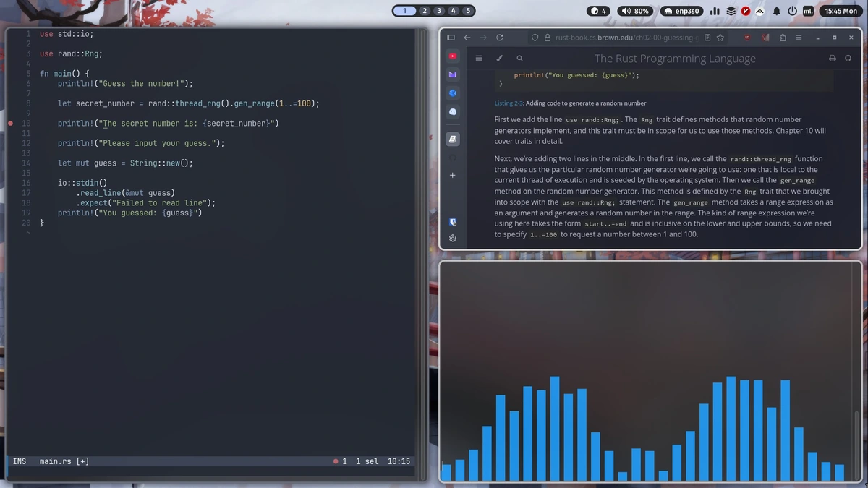
Task: Select the YouTube icon in the browser sidebar
Action: coord(452,56)
